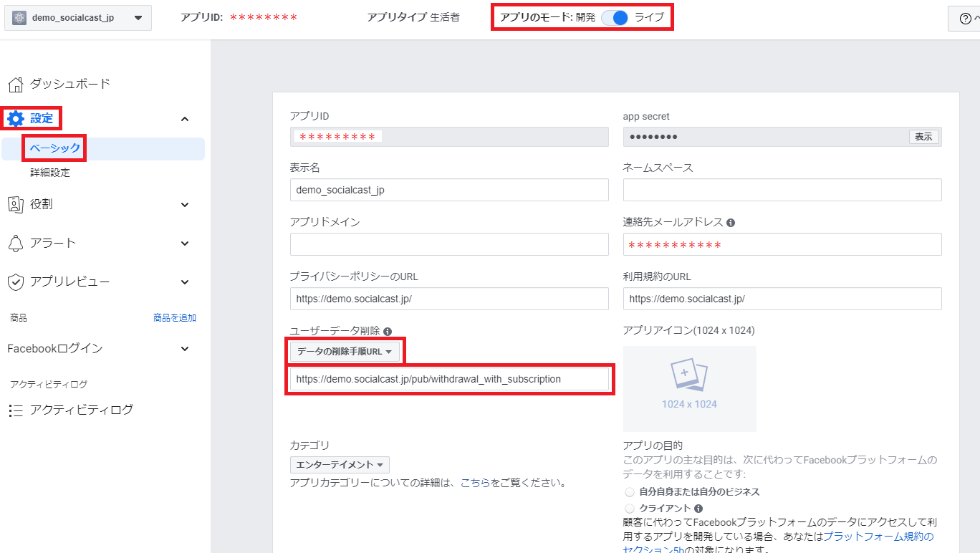Viewport: 980px width, 553px height.
Task: Click the 表示名 input field
Action: point(449,190)
